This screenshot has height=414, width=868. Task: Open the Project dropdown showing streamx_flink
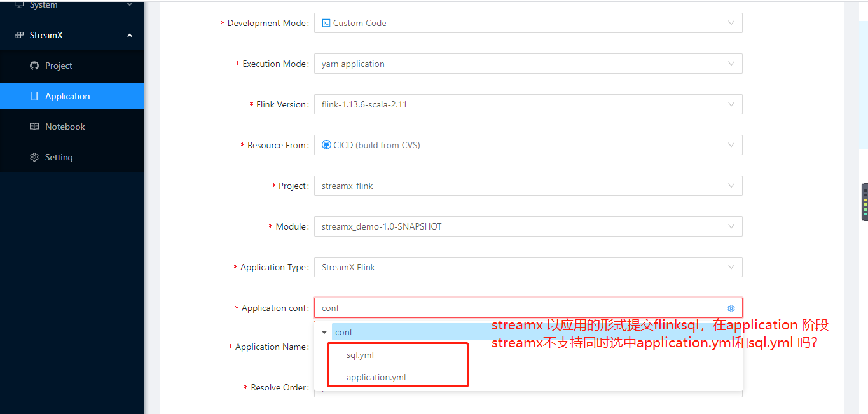coord(528,186)
